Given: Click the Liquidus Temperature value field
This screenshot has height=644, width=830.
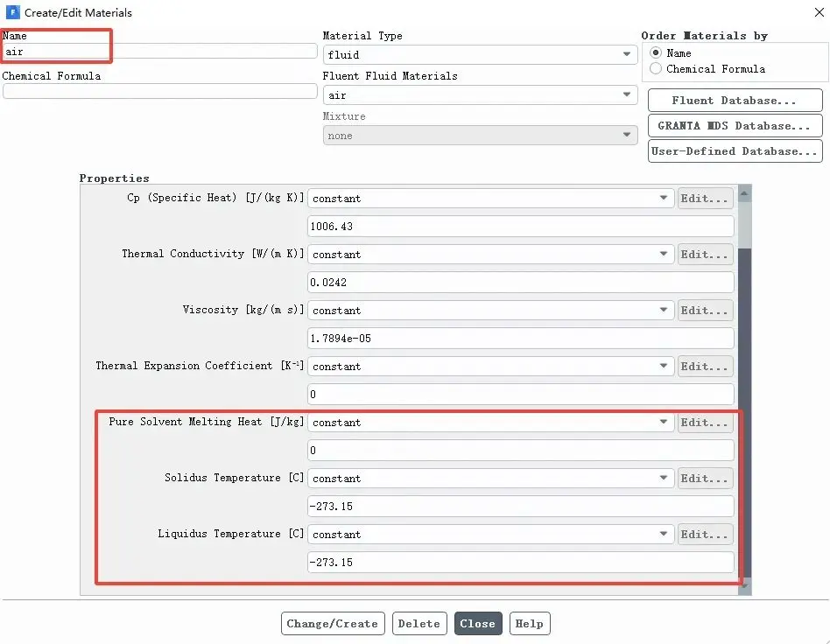Looking at the screenshot, I should [x=520, y=563].
